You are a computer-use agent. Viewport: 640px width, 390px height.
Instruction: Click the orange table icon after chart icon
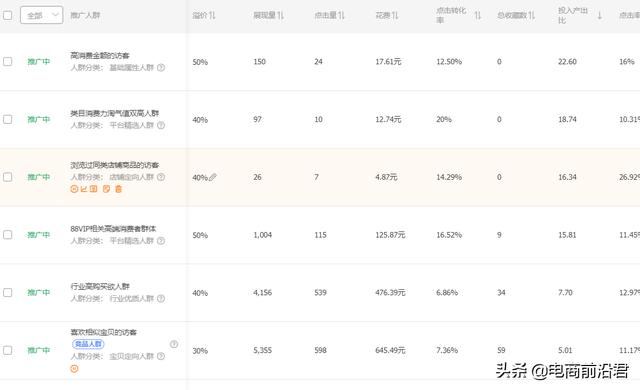tap(94, 189)
